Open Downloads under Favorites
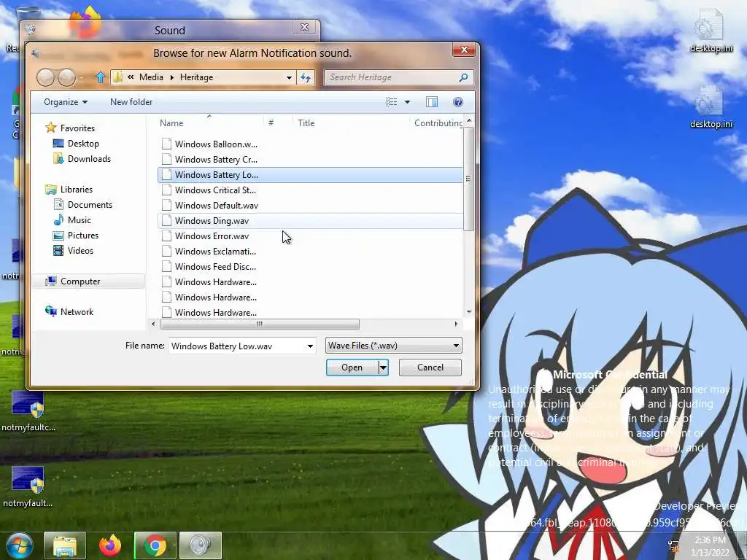 click(x=89, y=158)
